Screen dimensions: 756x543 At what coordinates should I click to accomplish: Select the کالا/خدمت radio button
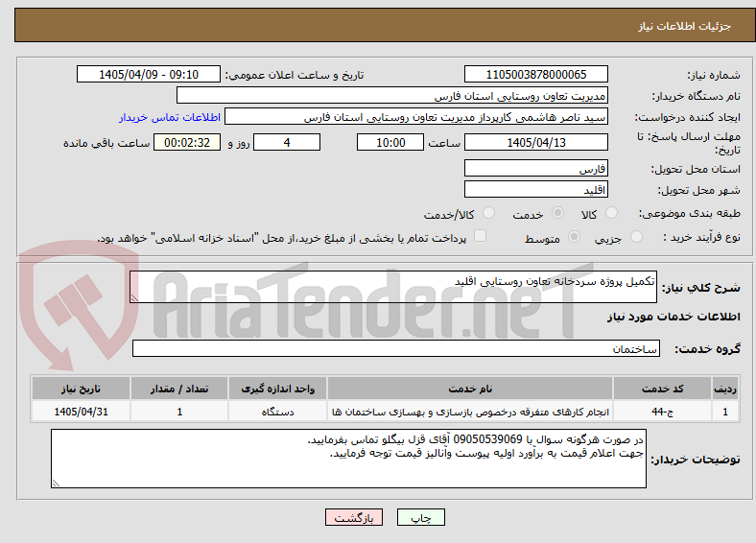pyautogui.click(x=488, y=213)
